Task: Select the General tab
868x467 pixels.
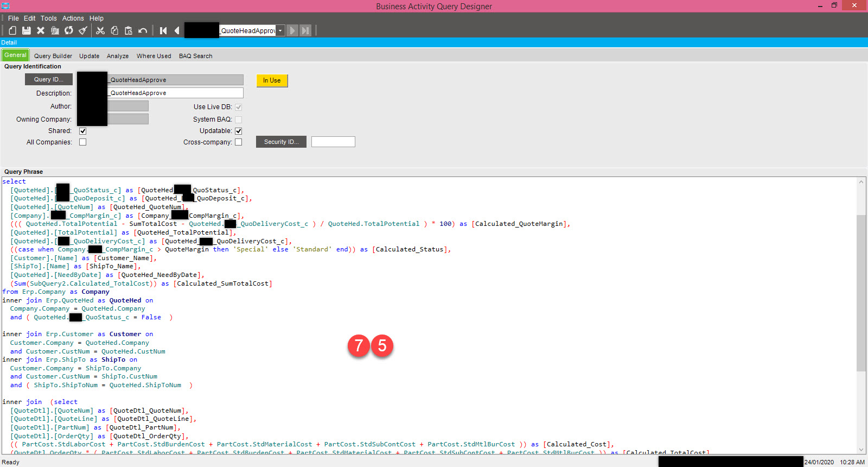Action: 15,55
